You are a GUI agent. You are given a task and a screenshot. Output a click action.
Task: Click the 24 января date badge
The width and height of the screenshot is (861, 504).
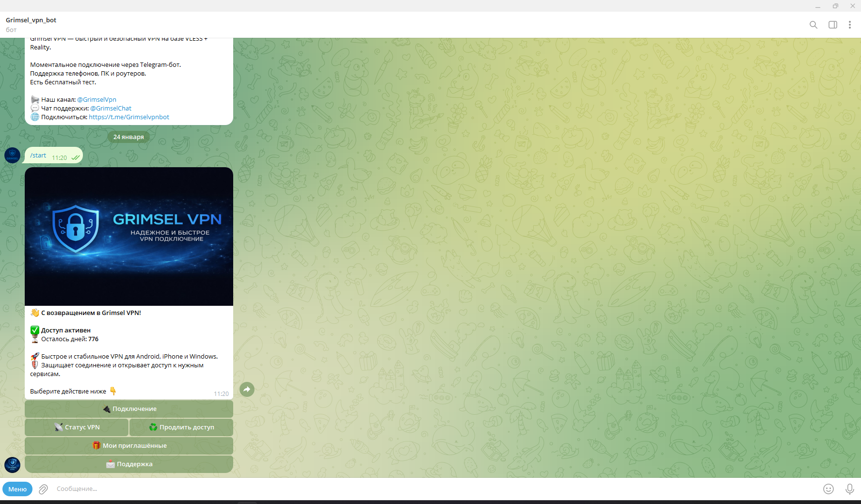tap(128, 137)
